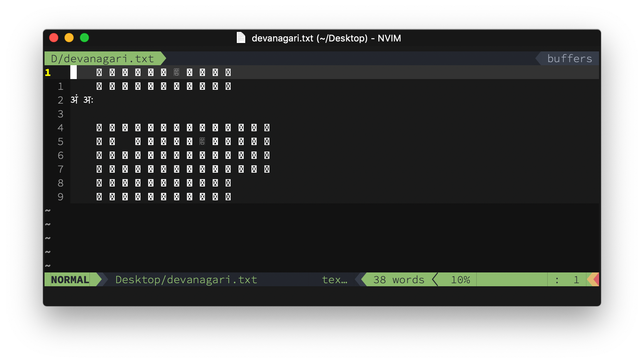Screen dimensions: 644x363
Task: Select the D/devanagari.txt buffer tab
Action: point(102,58)
